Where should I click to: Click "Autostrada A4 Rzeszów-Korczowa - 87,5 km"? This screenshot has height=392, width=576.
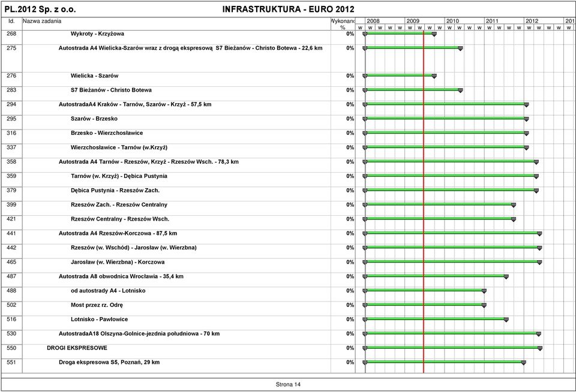[x=118, y=233]
